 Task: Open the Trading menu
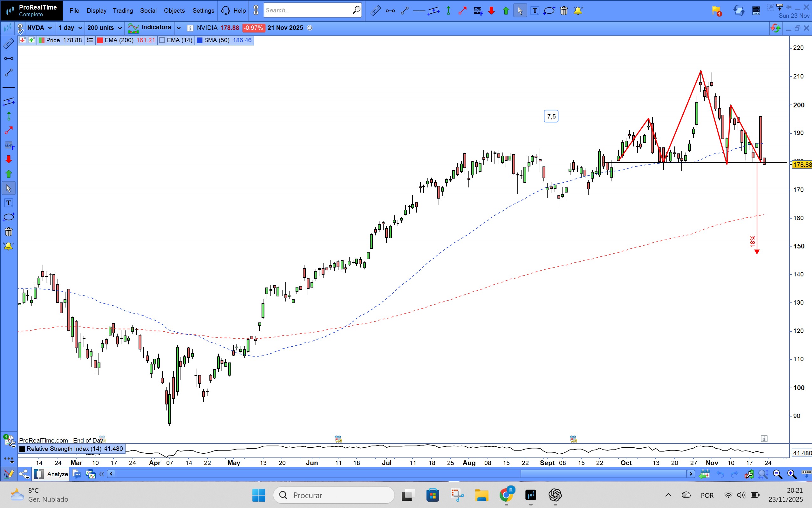coord(123,10)
